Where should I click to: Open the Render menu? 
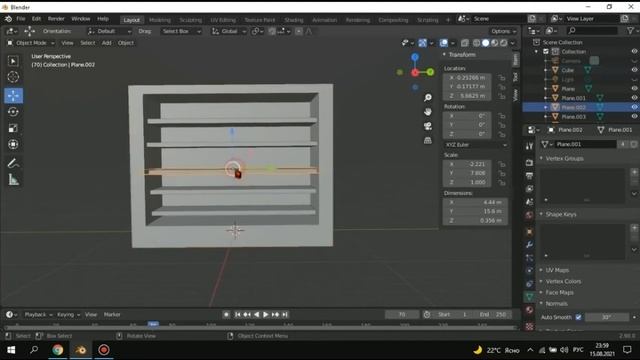coord(56,19)
